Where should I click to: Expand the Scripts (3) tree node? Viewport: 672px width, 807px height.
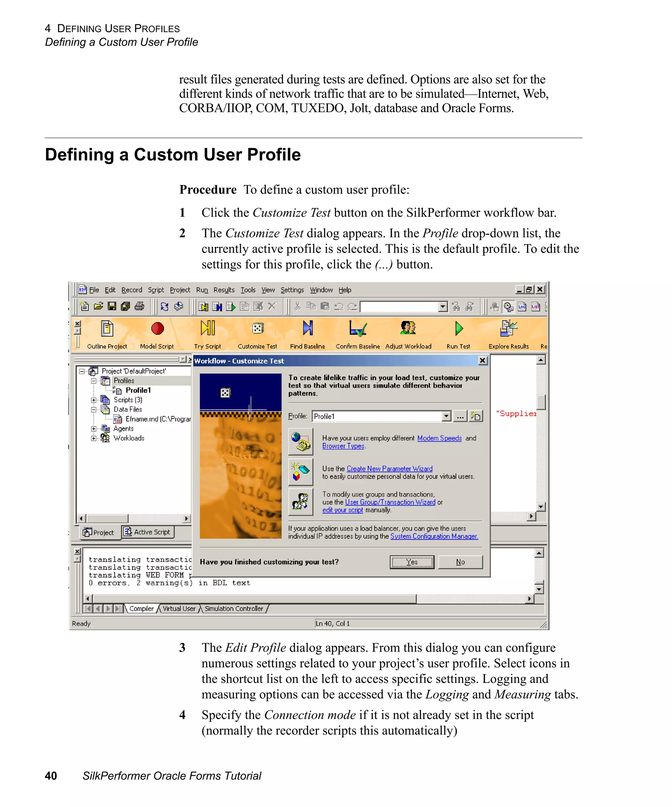(93, 400)
